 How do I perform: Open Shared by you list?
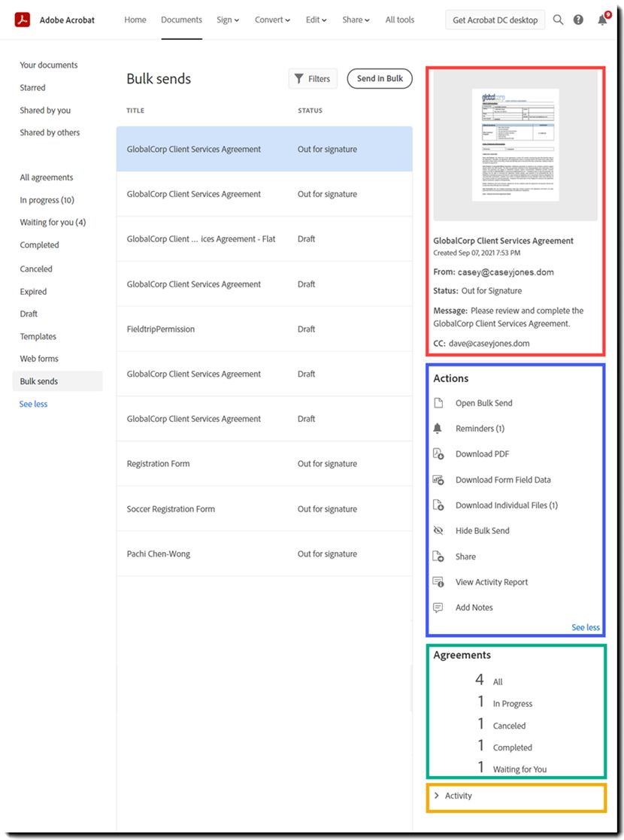45,110
